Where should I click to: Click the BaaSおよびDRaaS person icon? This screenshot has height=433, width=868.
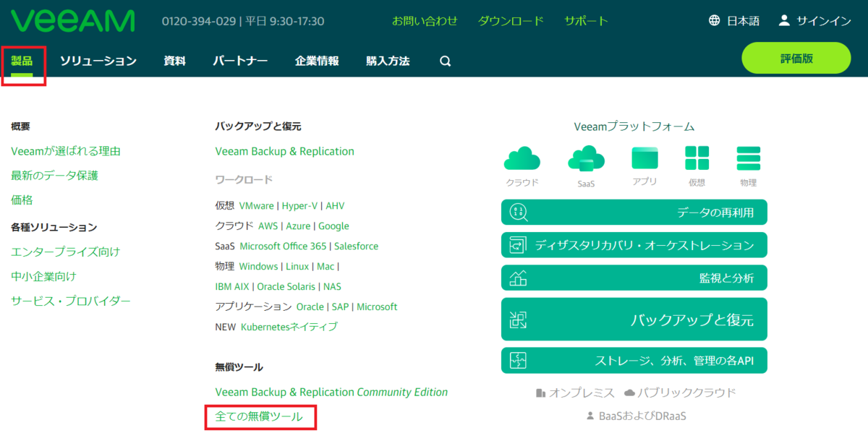point(590,416)
